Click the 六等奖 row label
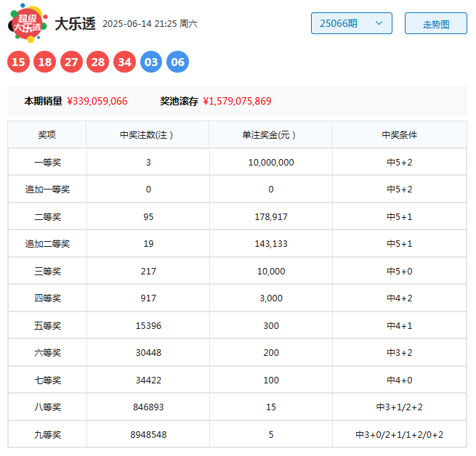Viewport: 476px width, 456px height. tap(48, 353)
